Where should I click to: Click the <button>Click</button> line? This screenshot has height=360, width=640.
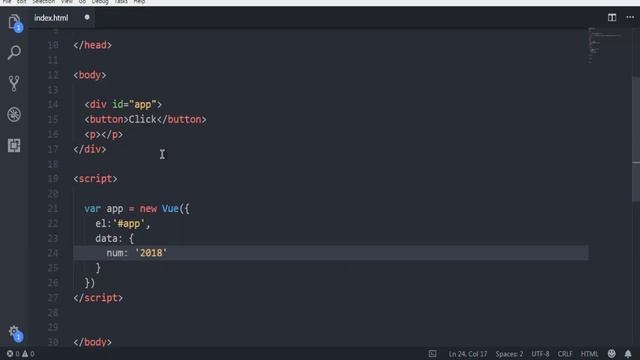tap(145, 119)
